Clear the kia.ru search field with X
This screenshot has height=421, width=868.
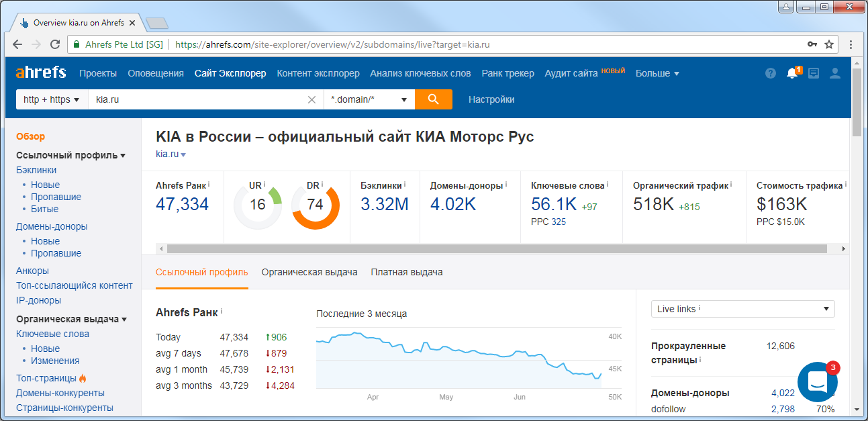click(311, 99)
